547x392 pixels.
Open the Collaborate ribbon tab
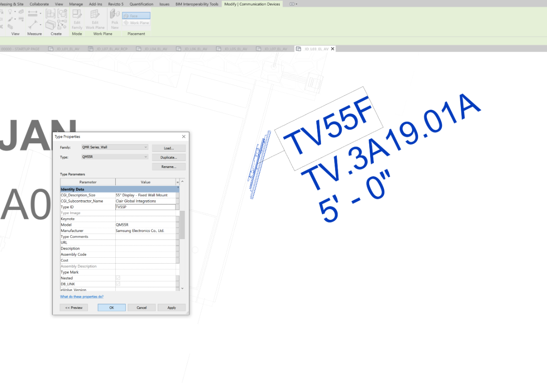coord(39,4)
